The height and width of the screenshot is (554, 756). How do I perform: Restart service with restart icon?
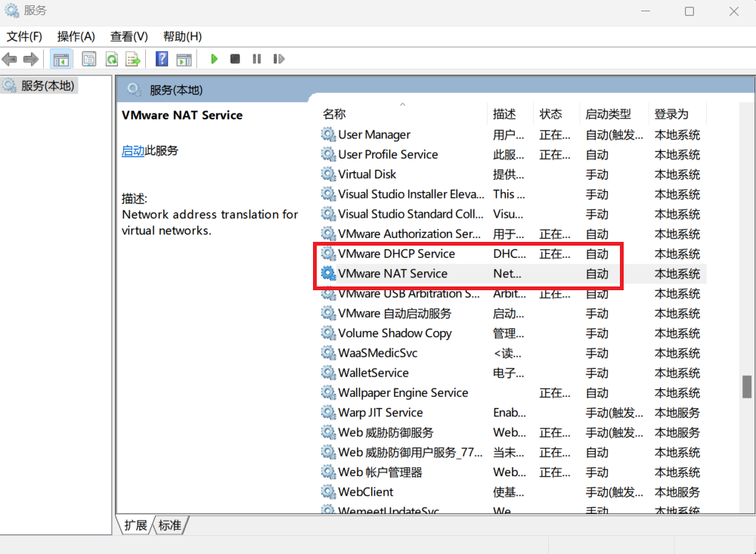(x=279, y=59)
